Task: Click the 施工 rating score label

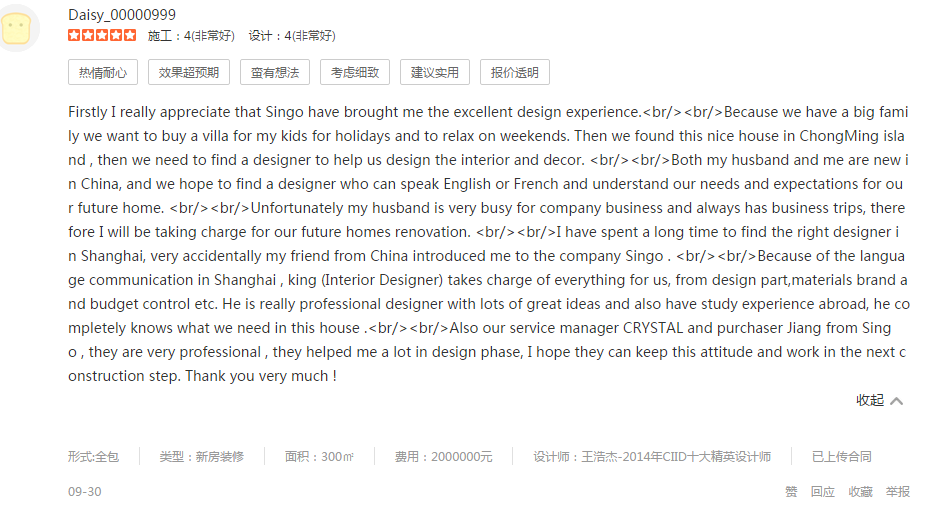Action: click(x=191, y=36)
